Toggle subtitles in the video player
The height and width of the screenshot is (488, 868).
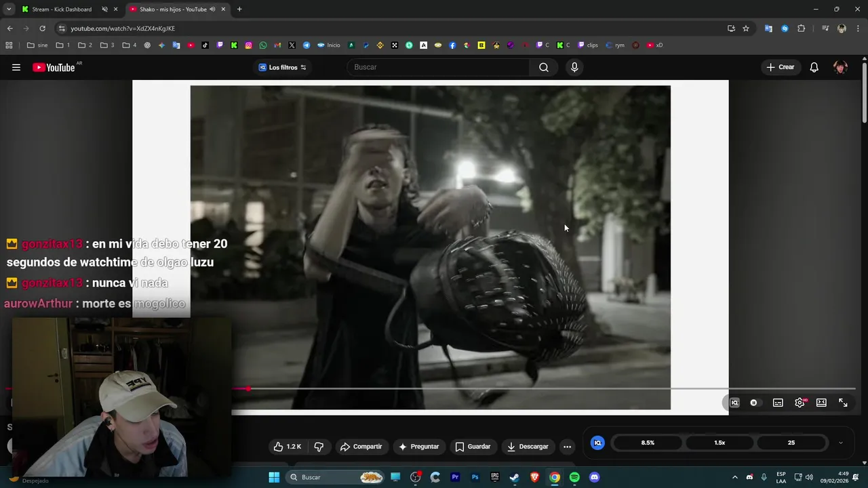pyautogui.click(x=778, y=403)
